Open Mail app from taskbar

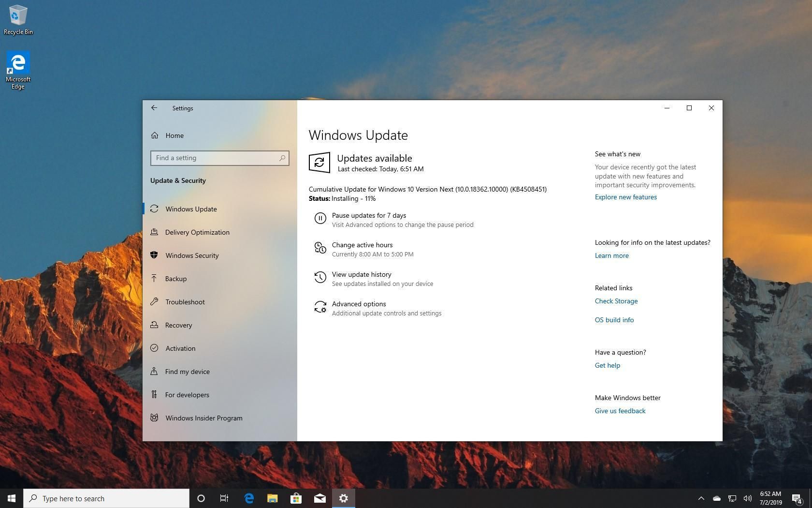click(320, 498)
